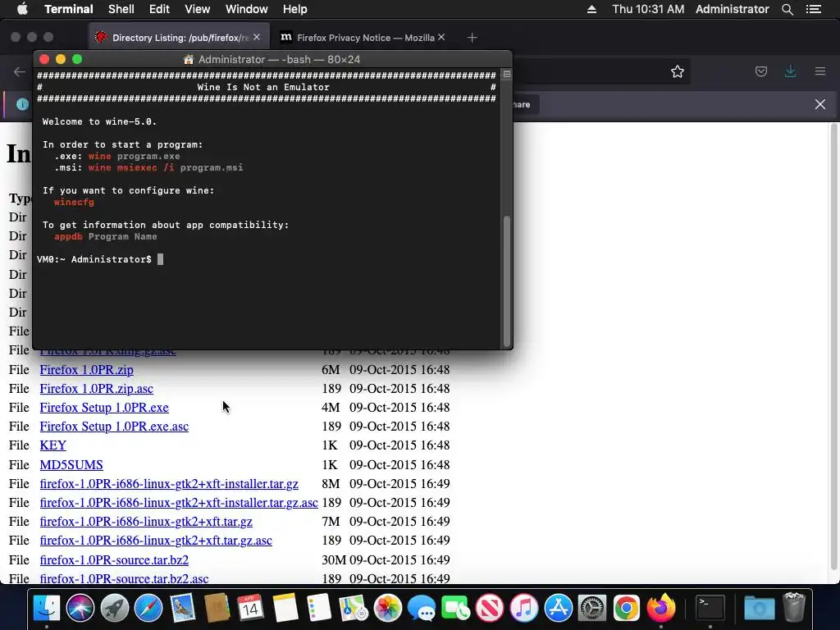Close the Firefox Privacy Notice tab
Image resolution: width=840 pixels, height=630 pixels.
tap(441, 37)
